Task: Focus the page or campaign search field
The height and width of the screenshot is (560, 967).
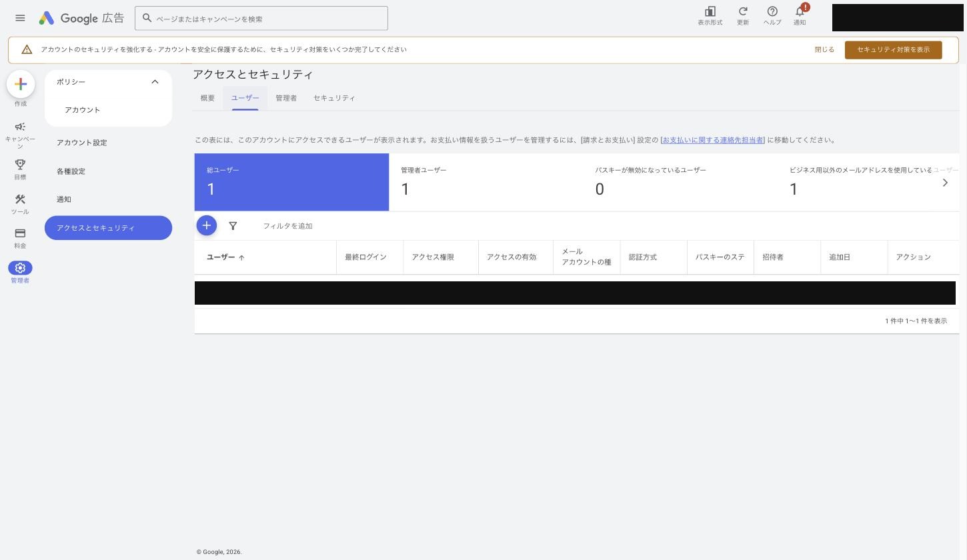Action: 261,18
